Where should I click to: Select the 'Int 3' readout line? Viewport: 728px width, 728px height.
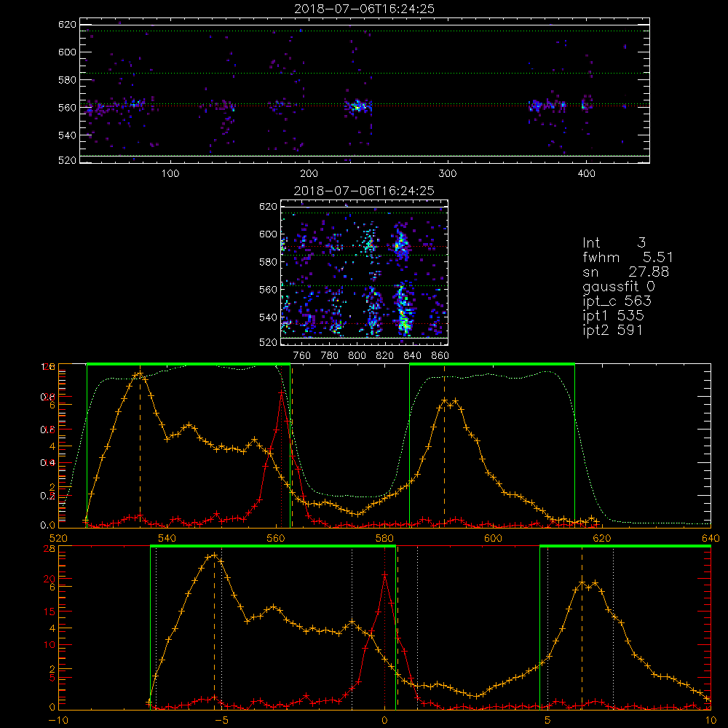614,243
